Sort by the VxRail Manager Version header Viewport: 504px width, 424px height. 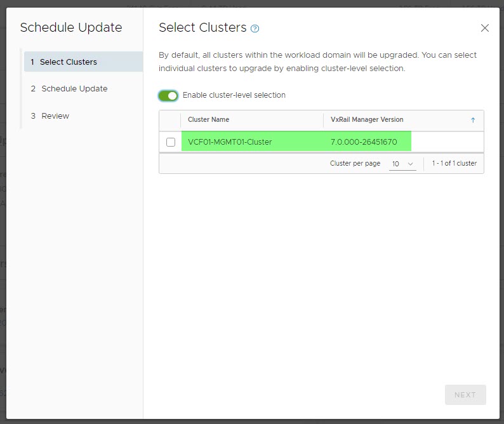click(367, 119)
